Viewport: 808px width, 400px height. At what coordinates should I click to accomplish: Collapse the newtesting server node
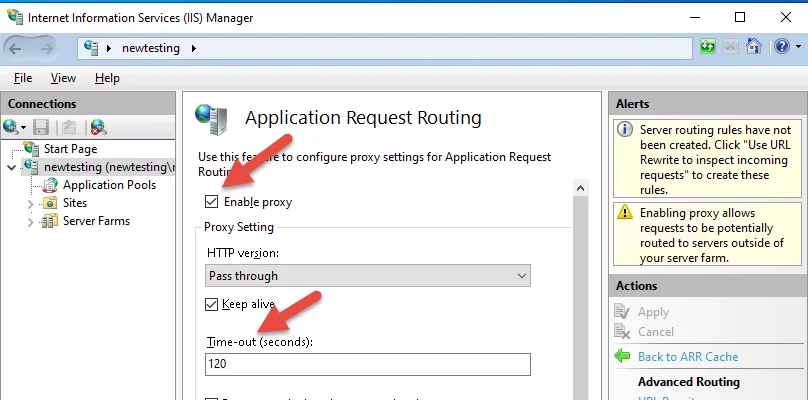pyautogui.click(x=11, y=167)
